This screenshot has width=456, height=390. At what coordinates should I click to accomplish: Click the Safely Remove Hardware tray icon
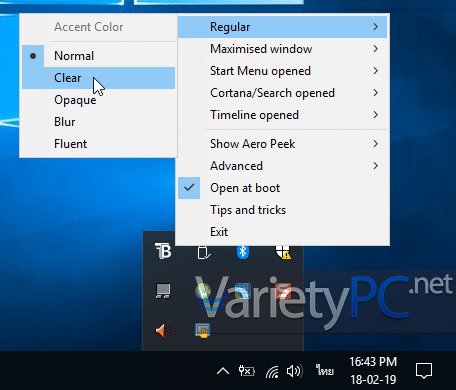(x=203, y=253)
